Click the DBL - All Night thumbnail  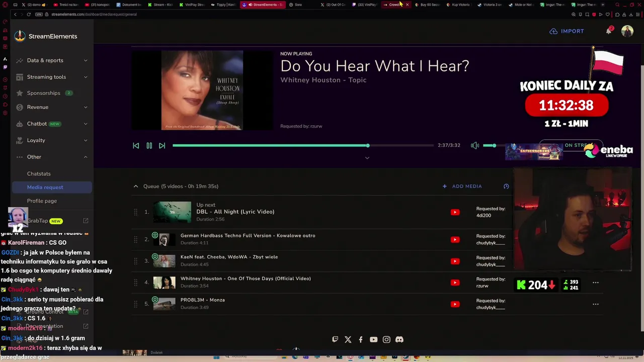pyautogui.click(x=172, y=212)
